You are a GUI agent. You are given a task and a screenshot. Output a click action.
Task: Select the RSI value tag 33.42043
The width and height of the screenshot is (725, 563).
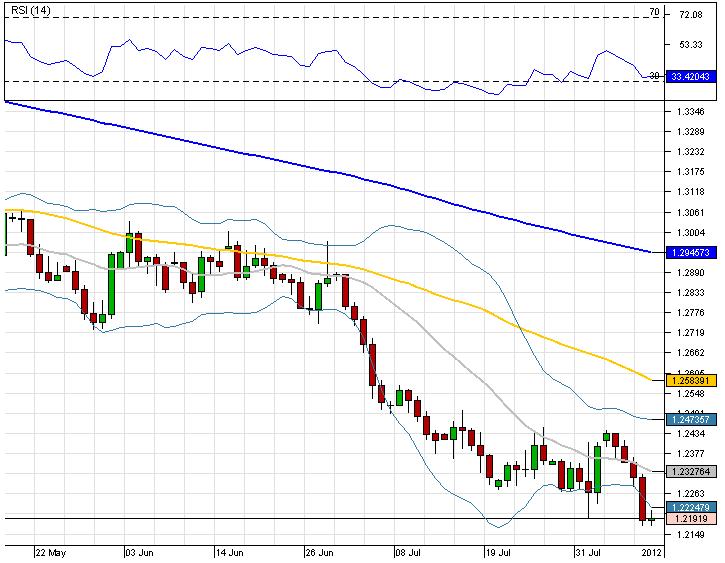tap(687, 75)
